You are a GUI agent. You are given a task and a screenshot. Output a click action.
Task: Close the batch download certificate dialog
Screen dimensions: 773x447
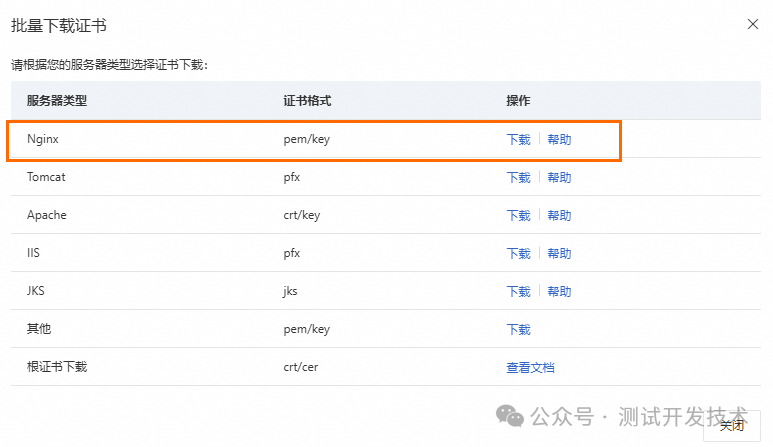point(753,24)
